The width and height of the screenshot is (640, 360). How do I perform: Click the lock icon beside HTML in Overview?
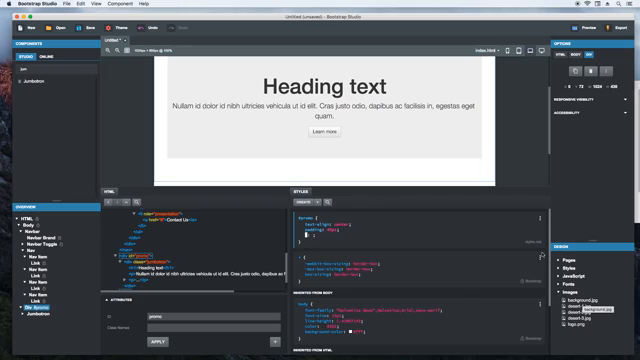[37, 219]
